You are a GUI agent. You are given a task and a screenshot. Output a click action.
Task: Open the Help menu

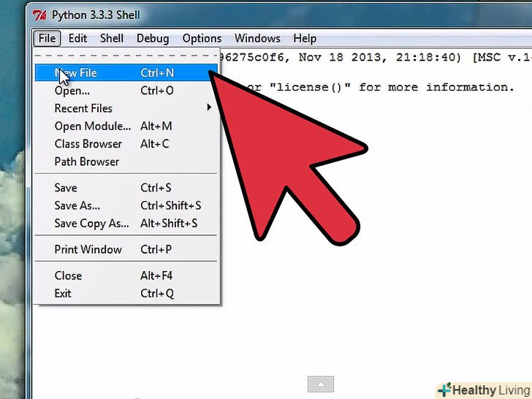pos(305,38)
